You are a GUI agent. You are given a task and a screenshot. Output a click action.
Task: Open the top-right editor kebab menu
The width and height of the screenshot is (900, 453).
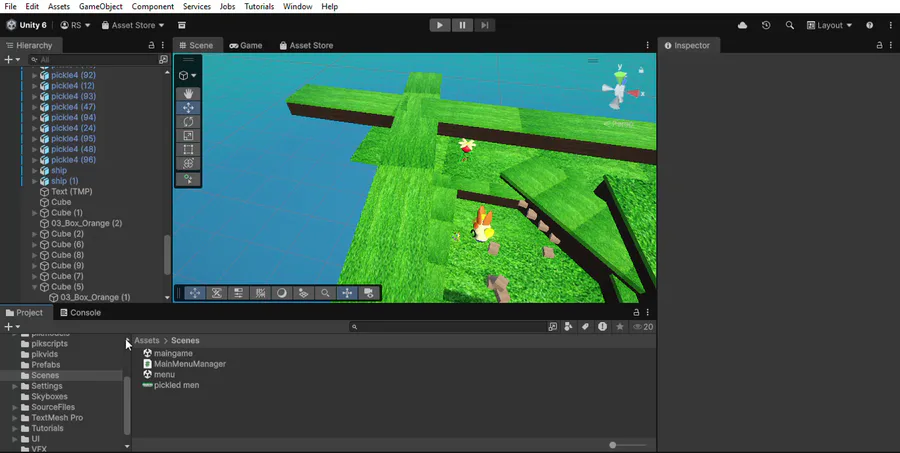[x=891, y=25]
